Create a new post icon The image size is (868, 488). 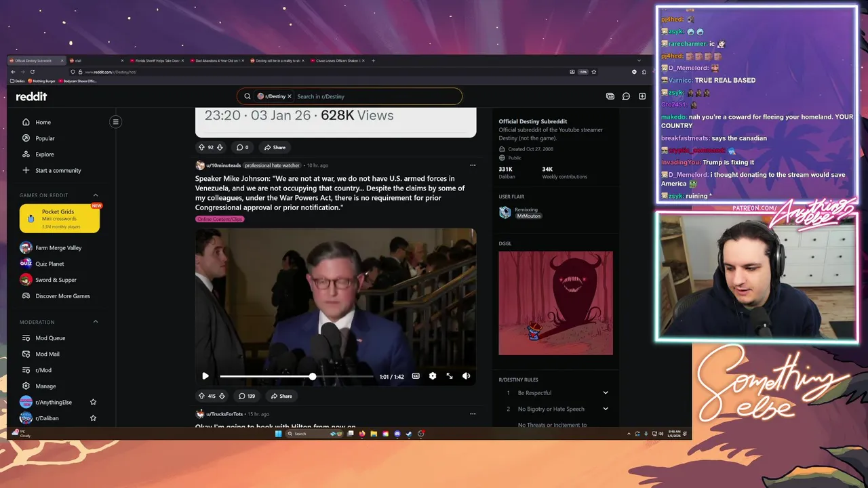[642, 96]
